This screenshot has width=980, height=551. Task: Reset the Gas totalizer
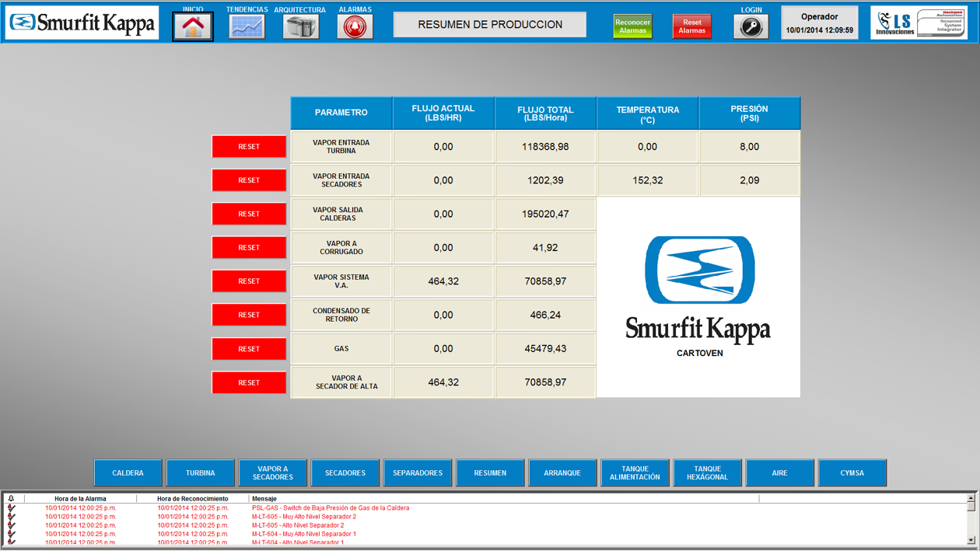(249, 349)
